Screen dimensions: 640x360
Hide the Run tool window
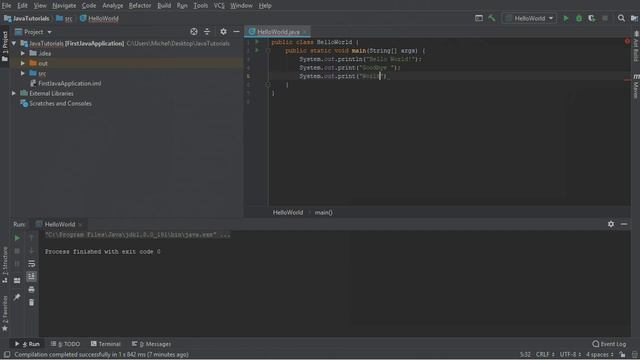tap(624, 224)
